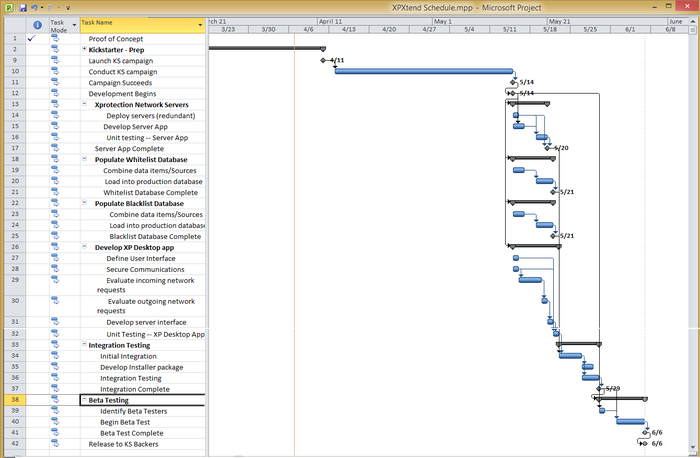Expand the Kickstarter - Prep summary task
Image resolution: width=700 pixels, height=458 pixels.
(84, 49)
